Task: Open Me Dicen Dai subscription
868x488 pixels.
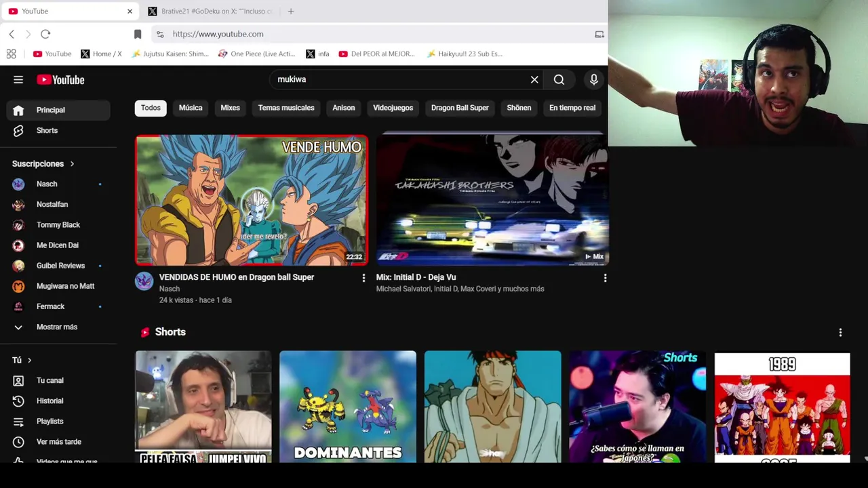Action: 58,245
